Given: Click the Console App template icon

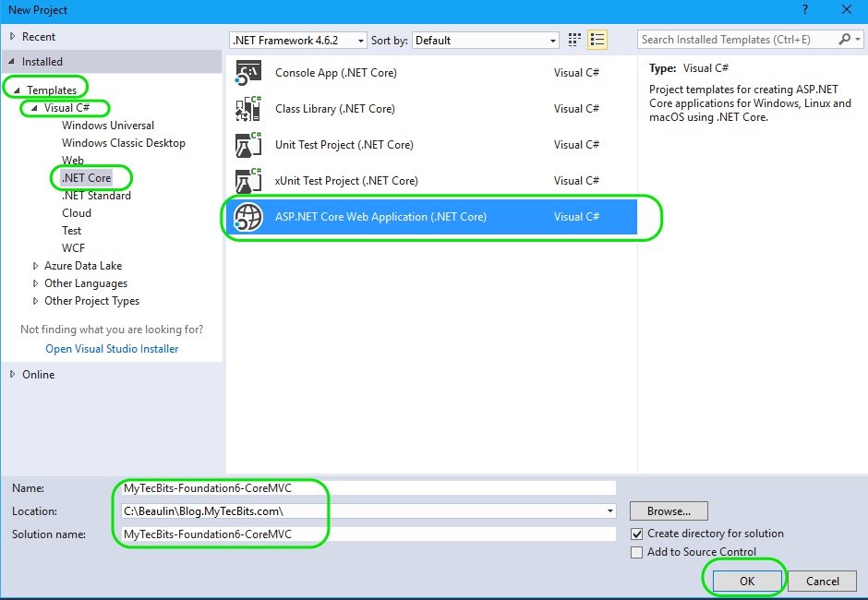Looking at the screenshot, I should coord(248,73).
